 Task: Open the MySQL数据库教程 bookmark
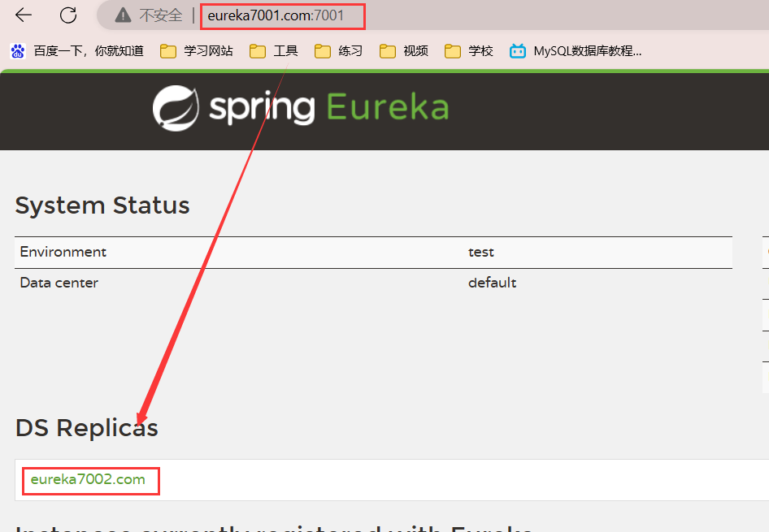(x=587, y=51)
